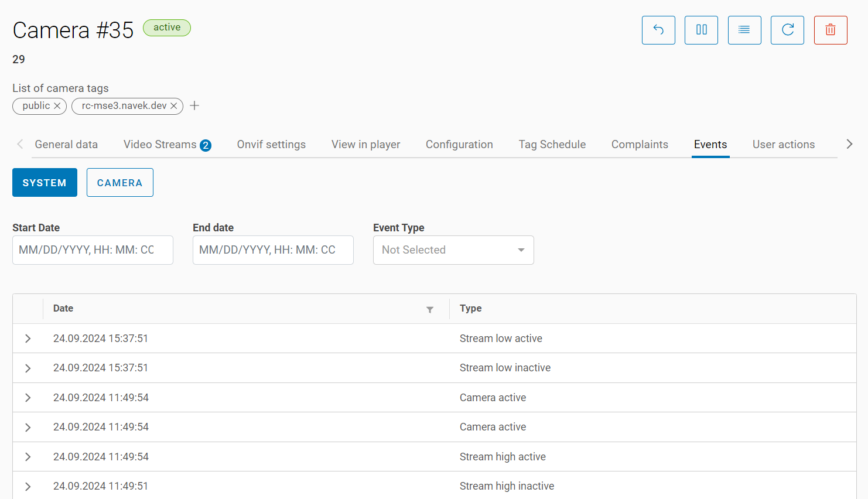Click the refresh icon button
This screenshot has height=499, width=868.
point(787,30)
